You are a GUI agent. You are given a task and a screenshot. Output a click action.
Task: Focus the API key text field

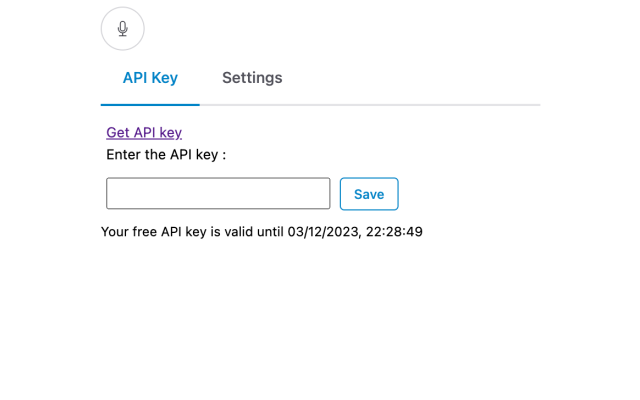coord(218,193)
